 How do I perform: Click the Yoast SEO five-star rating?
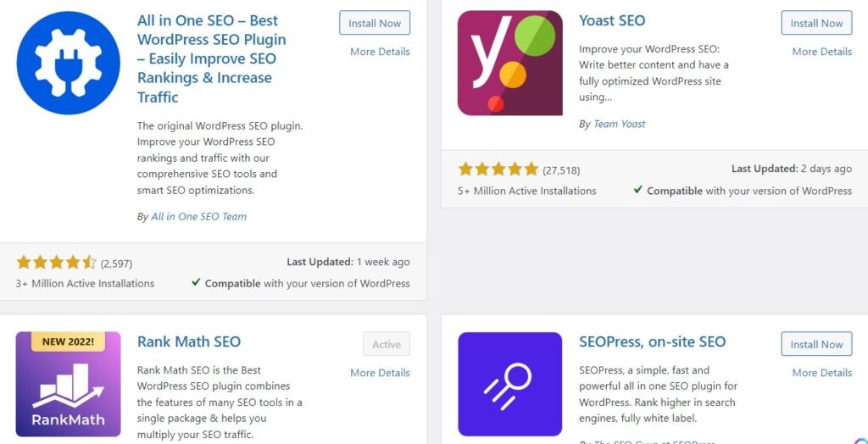tap(498, 169)
